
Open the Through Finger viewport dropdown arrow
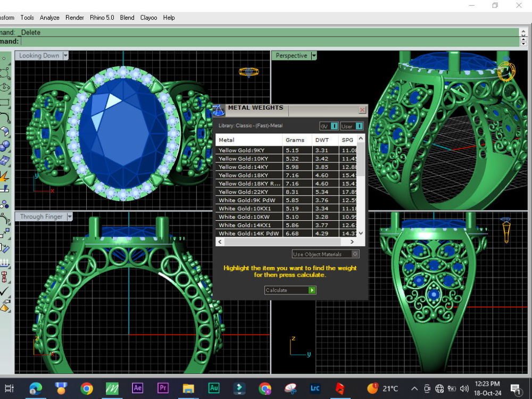click(70, 217)
